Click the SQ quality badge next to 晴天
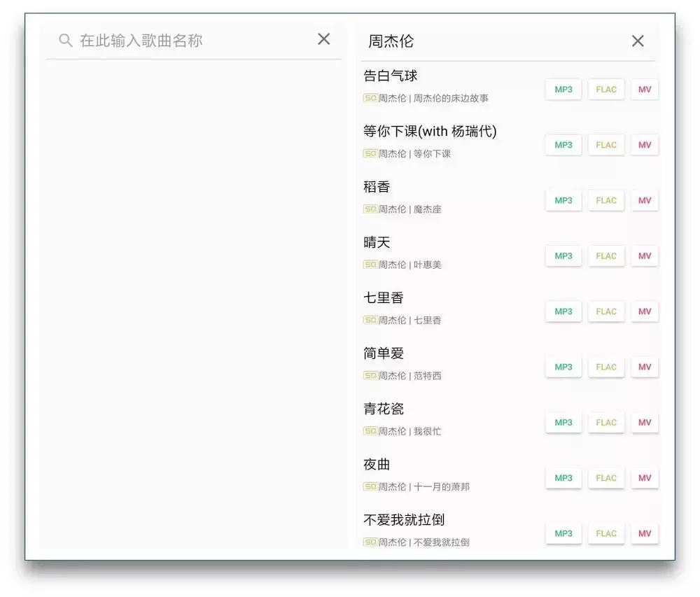This screenshot has width=700, height=597. coord(369,265)
